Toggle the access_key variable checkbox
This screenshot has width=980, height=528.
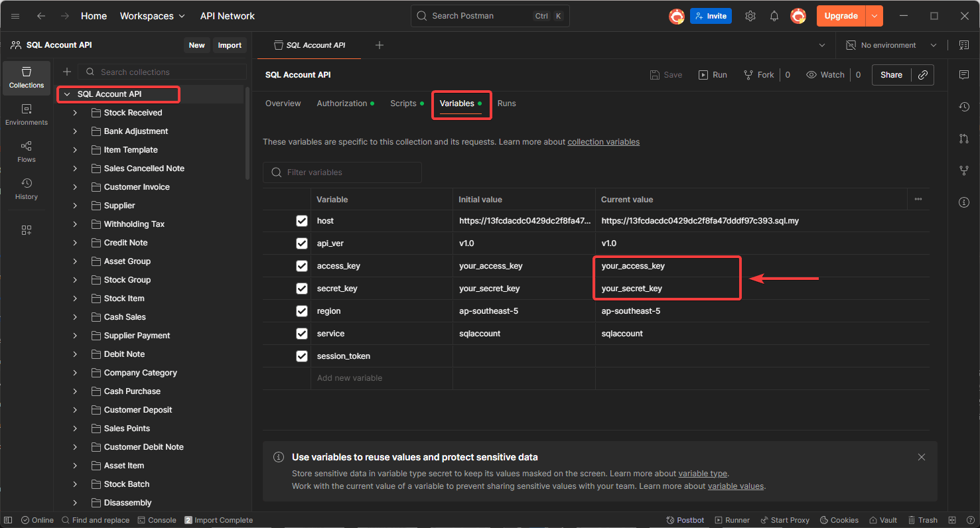(x=302, y=266)
